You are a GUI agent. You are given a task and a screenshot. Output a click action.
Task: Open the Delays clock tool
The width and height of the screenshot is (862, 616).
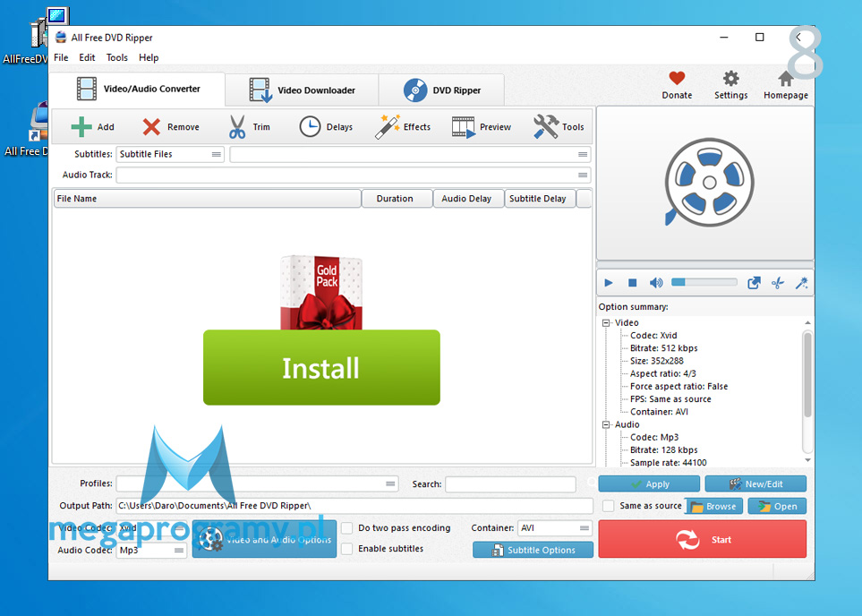click(x=326, y=127)
